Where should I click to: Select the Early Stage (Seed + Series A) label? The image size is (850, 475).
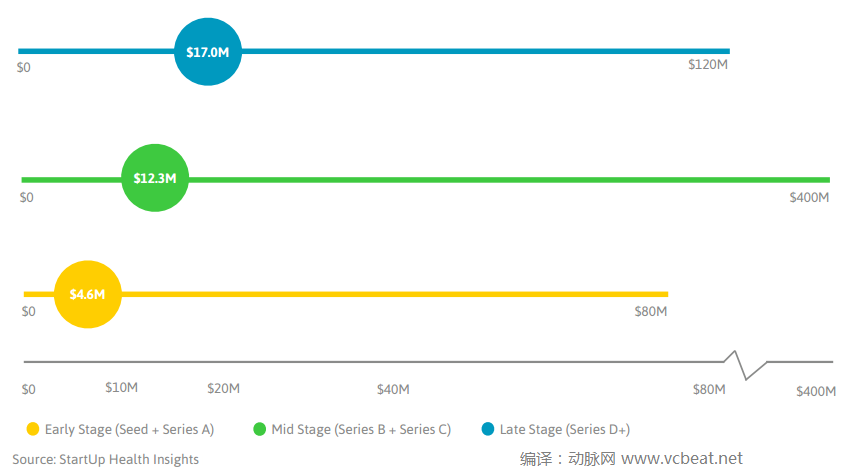coord(129,430)
